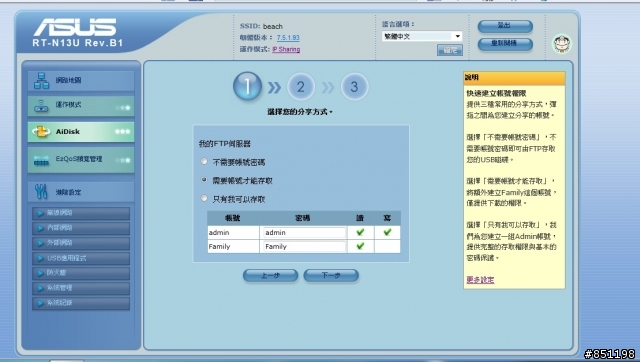Select 不需要帳號密碼 radio option

click(x=204, y=162)
